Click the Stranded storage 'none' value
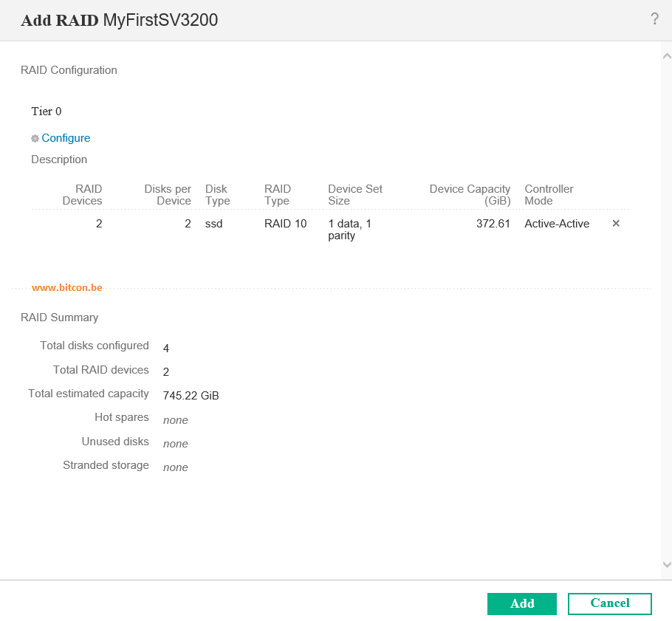Image resolution: width=672 pixels, height=621 pixels. click(175, 467)
